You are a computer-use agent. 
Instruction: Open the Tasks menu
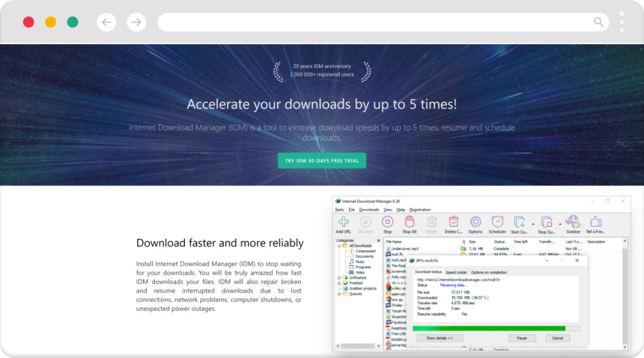tap(339, 210)
